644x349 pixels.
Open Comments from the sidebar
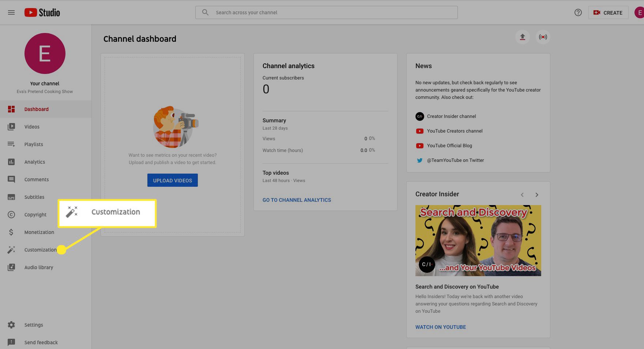(46, 179)
